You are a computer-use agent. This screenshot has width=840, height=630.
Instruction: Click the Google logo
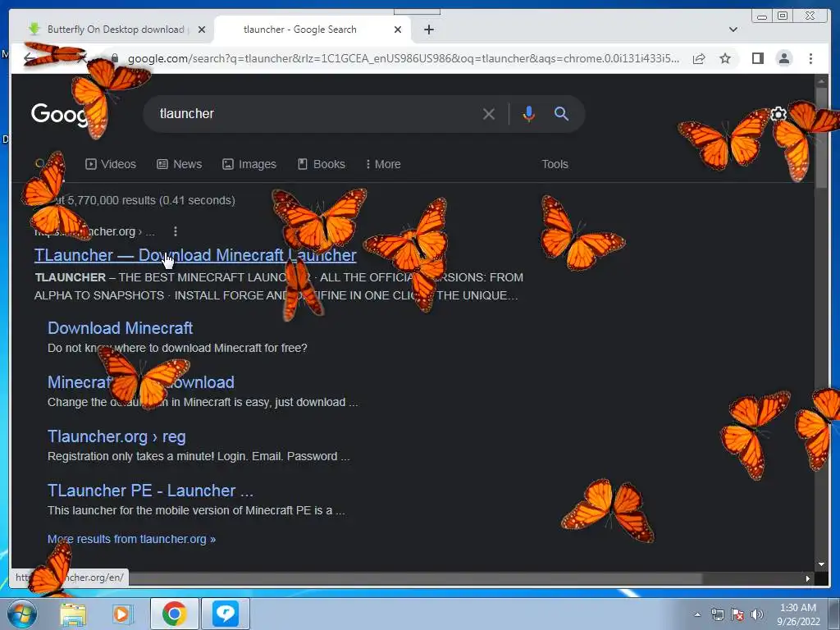coord(60,114)
